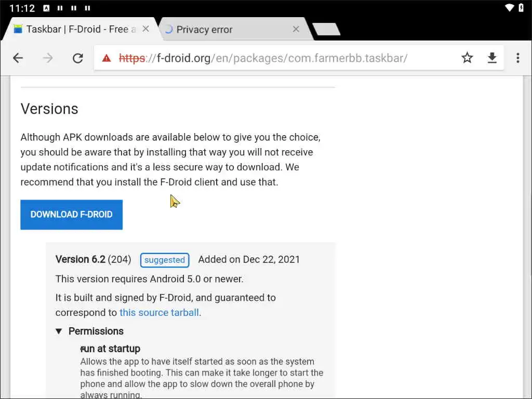Open the 'this source tarball' link
Screen dimensions: 532x399
159,312
